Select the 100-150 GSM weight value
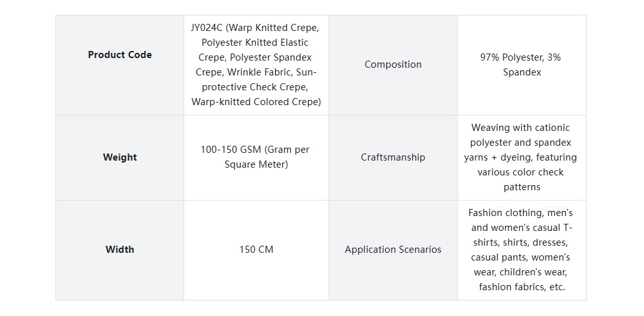 point(256,157)
